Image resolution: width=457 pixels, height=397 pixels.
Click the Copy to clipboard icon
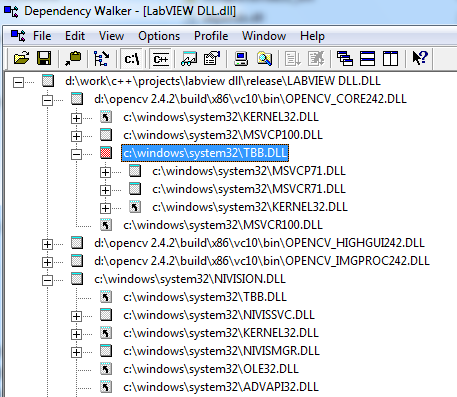pyautogui.click(x=73, y=59)
